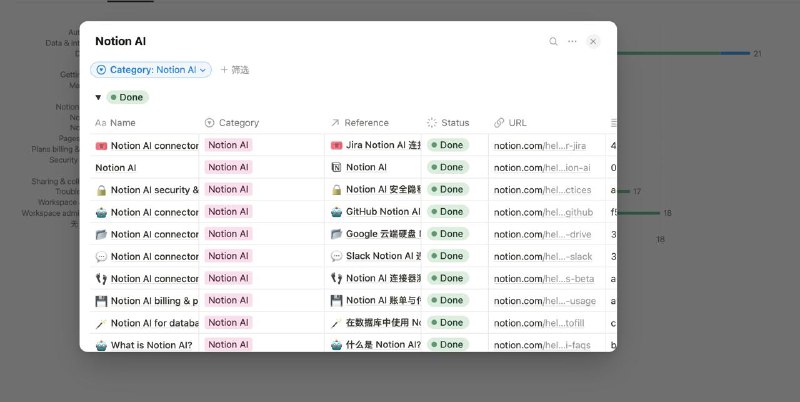
Task: Open Category: Notion AI filter dropdown
Action: (151, 70)
